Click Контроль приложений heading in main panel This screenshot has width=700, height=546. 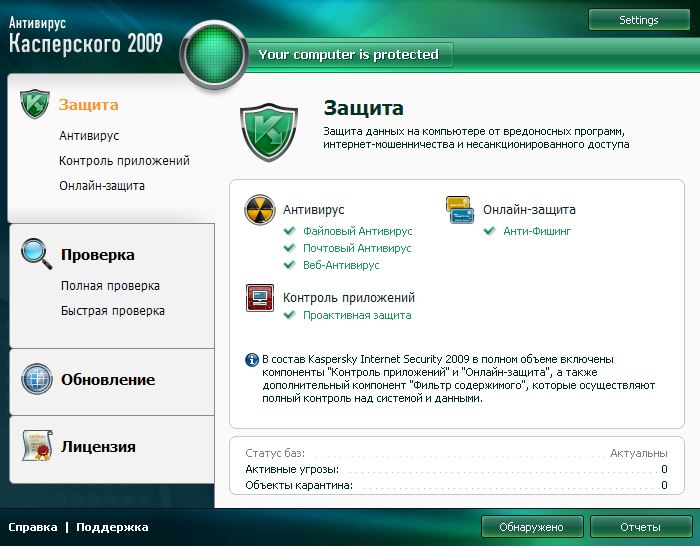[x=349, y=298]
